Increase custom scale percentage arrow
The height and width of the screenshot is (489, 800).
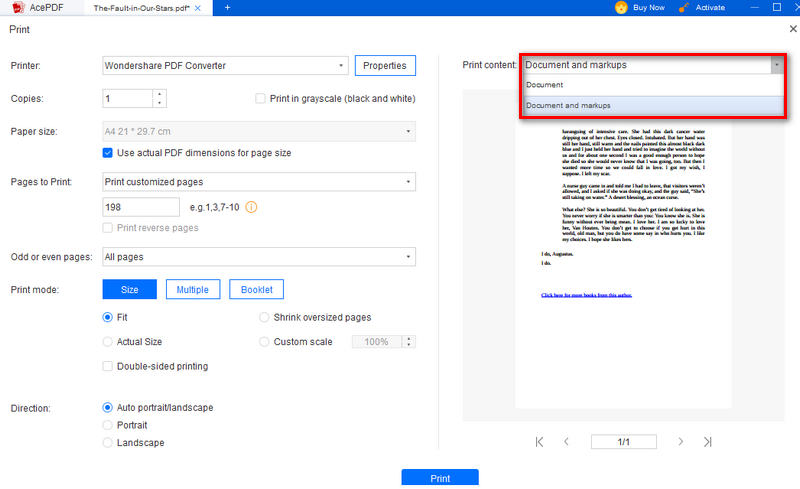[x=409, y=338]
